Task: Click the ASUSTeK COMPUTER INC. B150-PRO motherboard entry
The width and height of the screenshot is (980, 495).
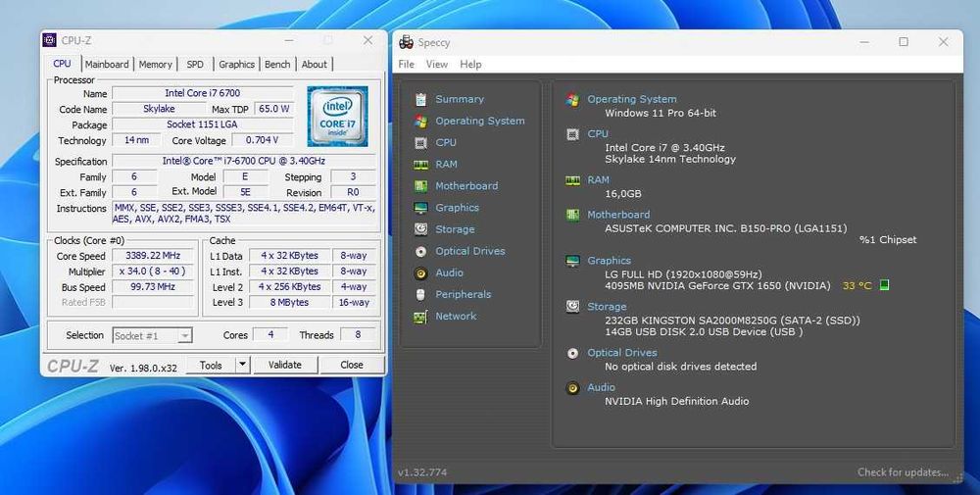Action: coord(725,228)
